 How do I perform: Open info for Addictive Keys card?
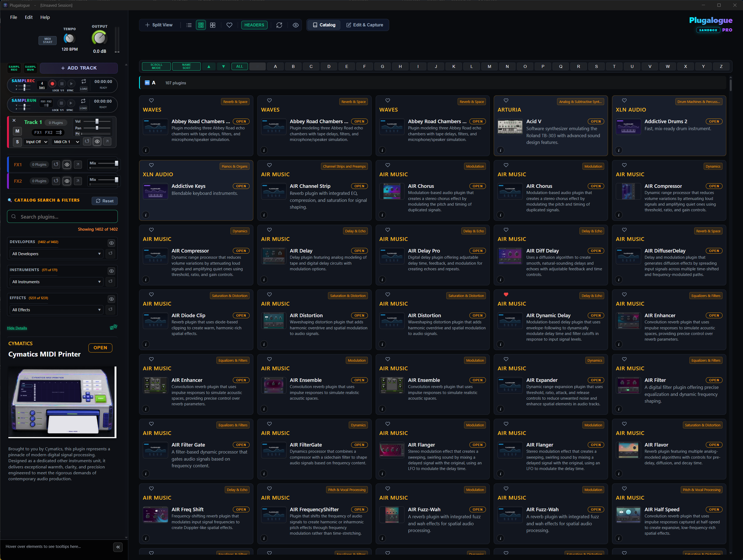coord(146,215)
